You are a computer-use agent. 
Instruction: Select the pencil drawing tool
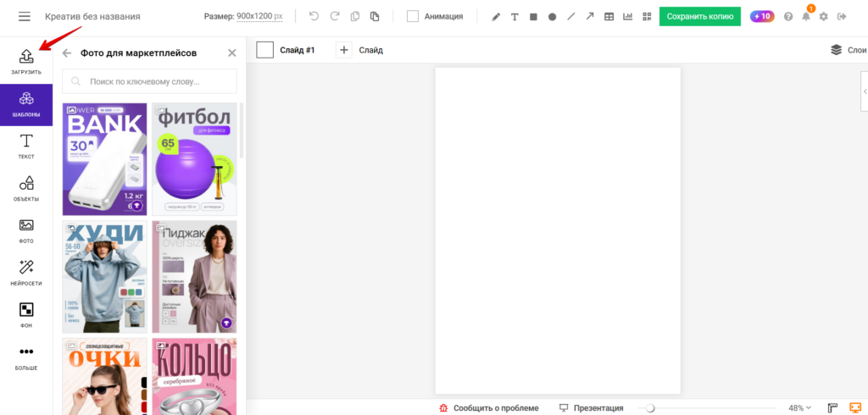click(496, 17)
